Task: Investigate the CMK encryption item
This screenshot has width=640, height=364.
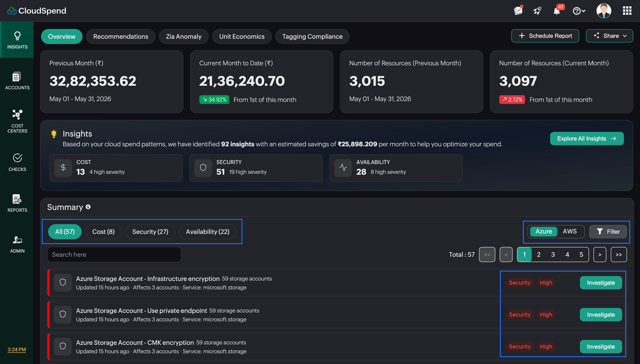Action: click(x=601, y=347)
